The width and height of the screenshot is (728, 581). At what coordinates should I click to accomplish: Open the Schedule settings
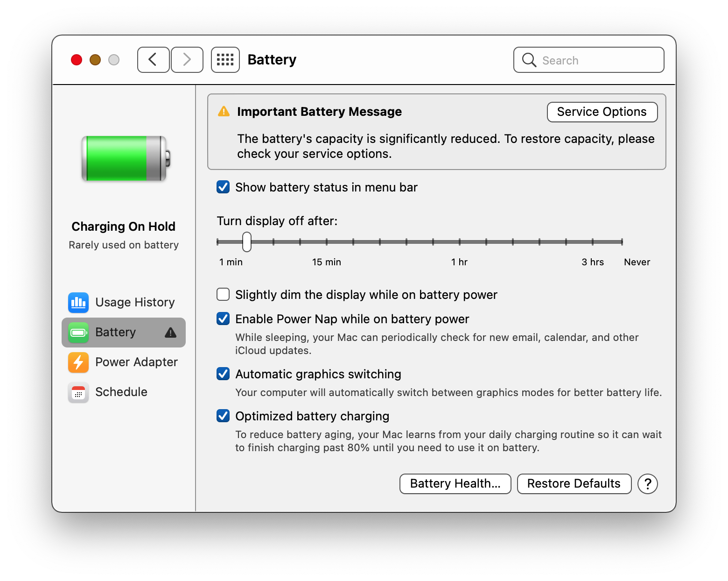pos(121,392)
